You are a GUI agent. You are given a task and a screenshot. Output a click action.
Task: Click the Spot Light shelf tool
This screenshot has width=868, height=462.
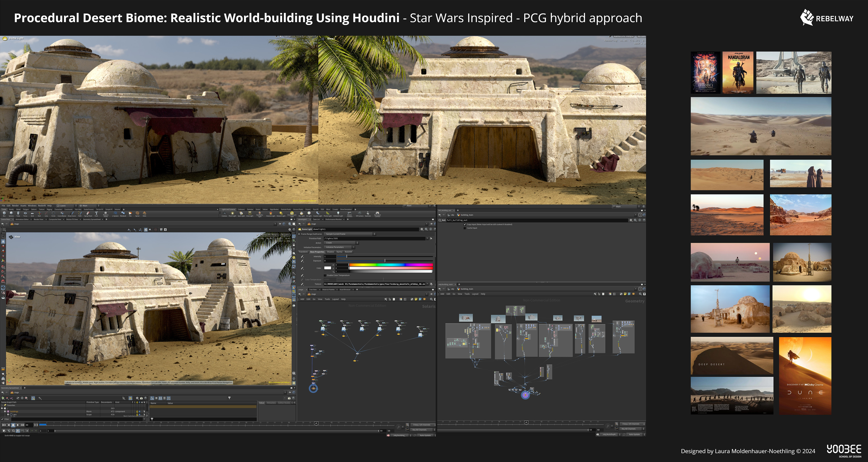pyautogui.click(x=241, y=214)
